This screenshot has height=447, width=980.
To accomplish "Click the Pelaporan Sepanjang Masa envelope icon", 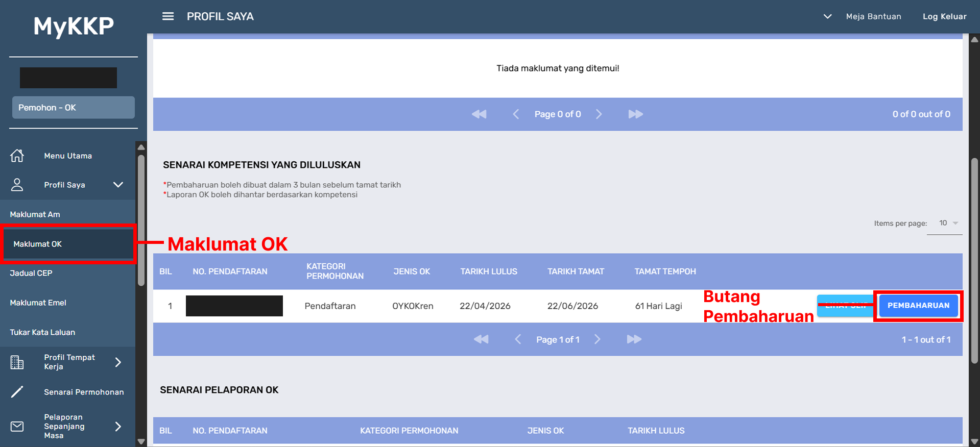I will click(x=17, y=426).
